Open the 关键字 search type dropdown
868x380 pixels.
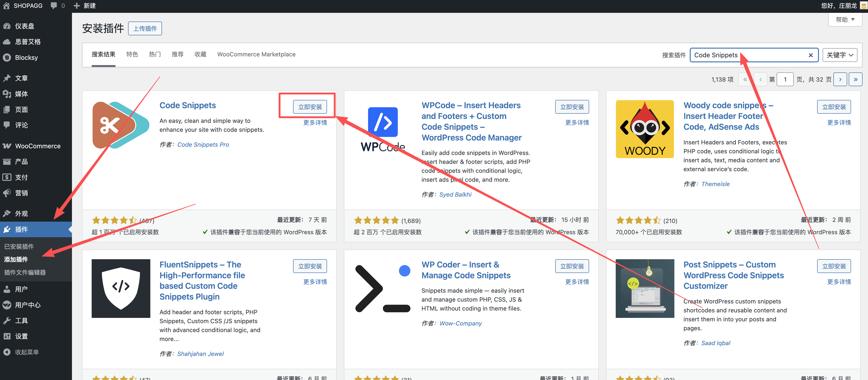840,55
